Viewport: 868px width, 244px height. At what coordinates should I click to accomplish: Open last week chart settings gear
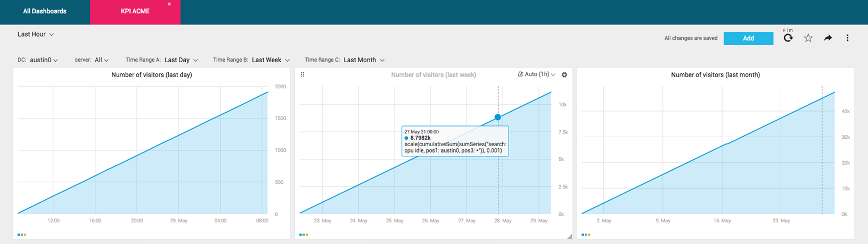[x=564, y=75]
